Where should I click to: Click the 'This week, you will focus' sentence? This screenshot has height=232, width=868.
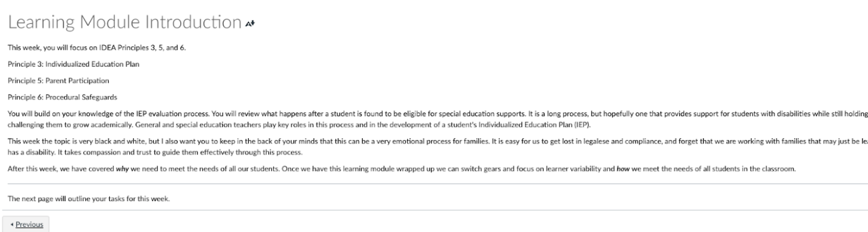[97, 48]
